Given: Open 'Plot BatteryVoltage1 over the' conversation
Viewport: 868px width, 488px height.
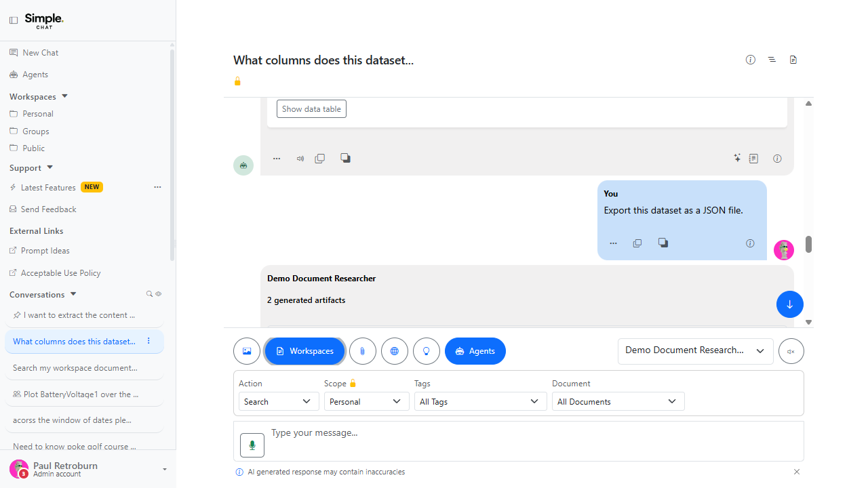Looking at the screenshot, I should 84,394.
